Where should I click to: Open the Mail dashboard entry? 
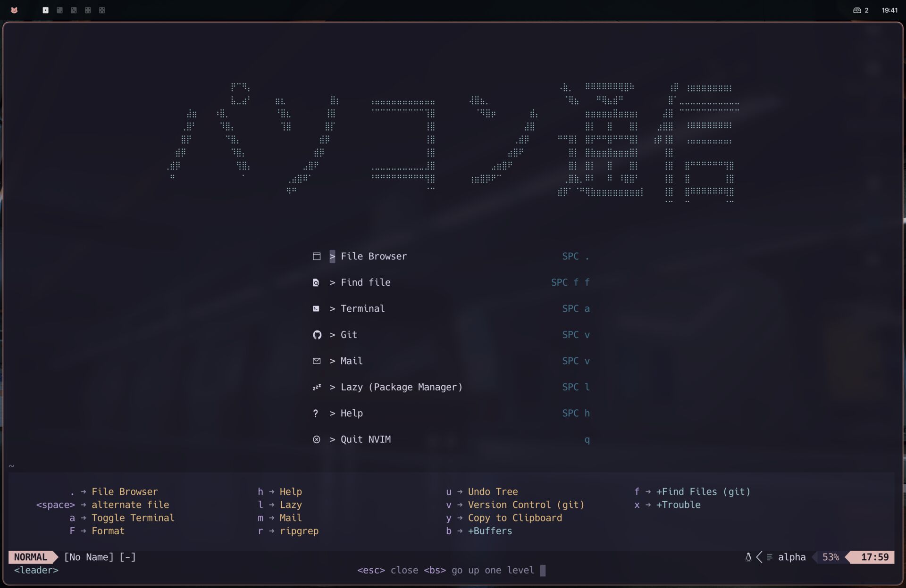(x=451, y=361)
